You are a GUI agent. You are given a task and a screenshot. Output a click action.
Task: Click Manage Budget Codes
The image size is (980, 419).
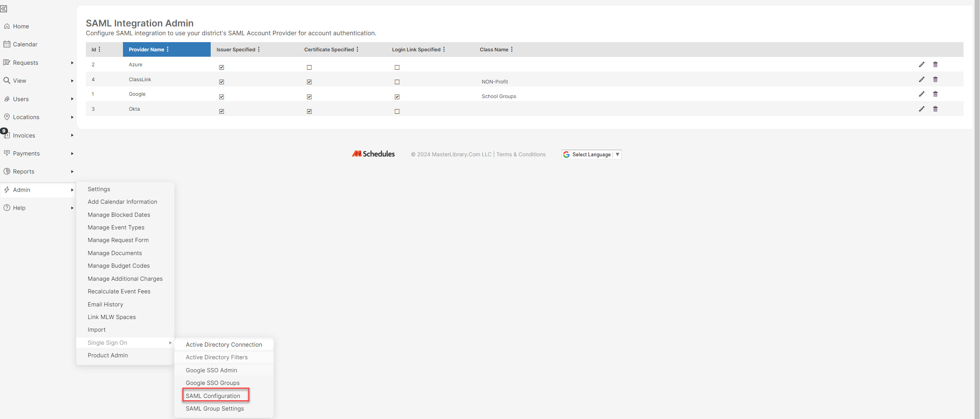point(118,265)
